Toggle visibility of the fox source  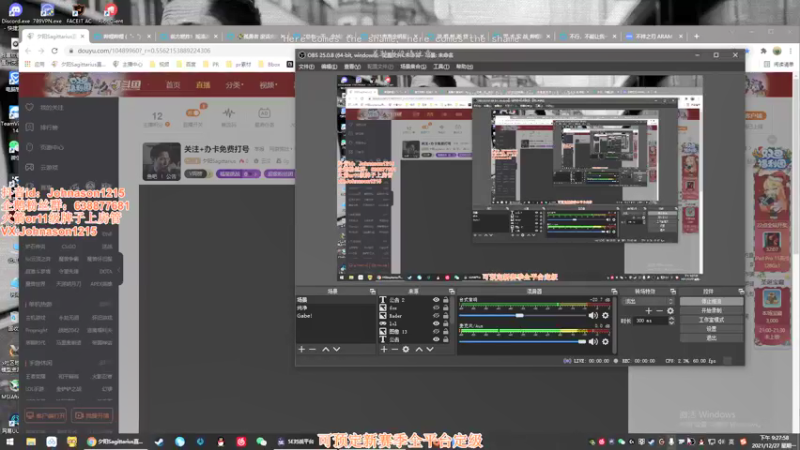click(436, 308)
